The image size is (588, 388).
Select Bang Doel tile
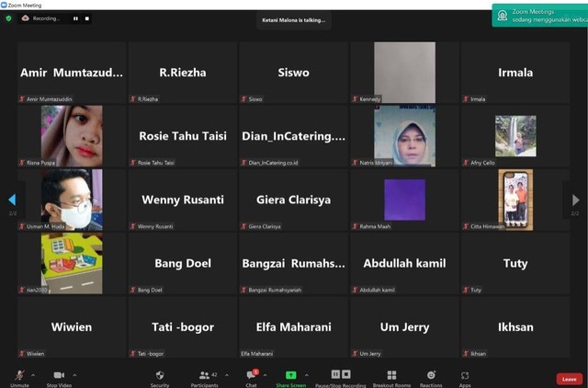click(x=183, y=263)
